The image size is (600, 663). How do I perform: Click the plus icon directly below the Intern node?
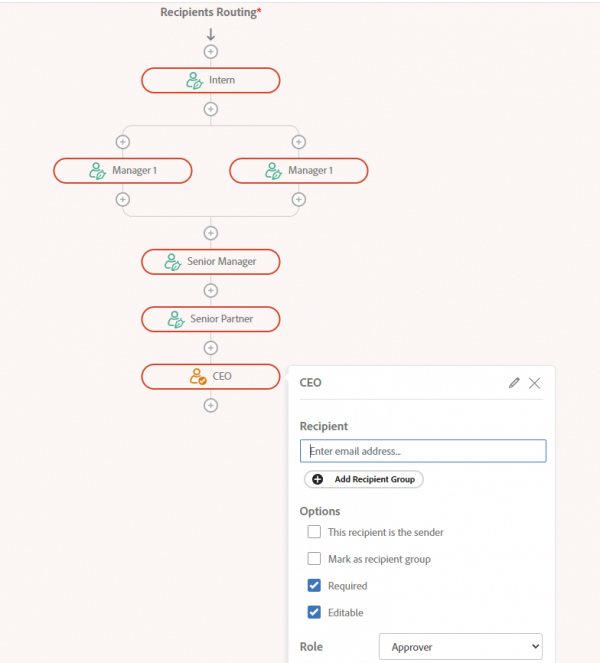coord(211,109)
